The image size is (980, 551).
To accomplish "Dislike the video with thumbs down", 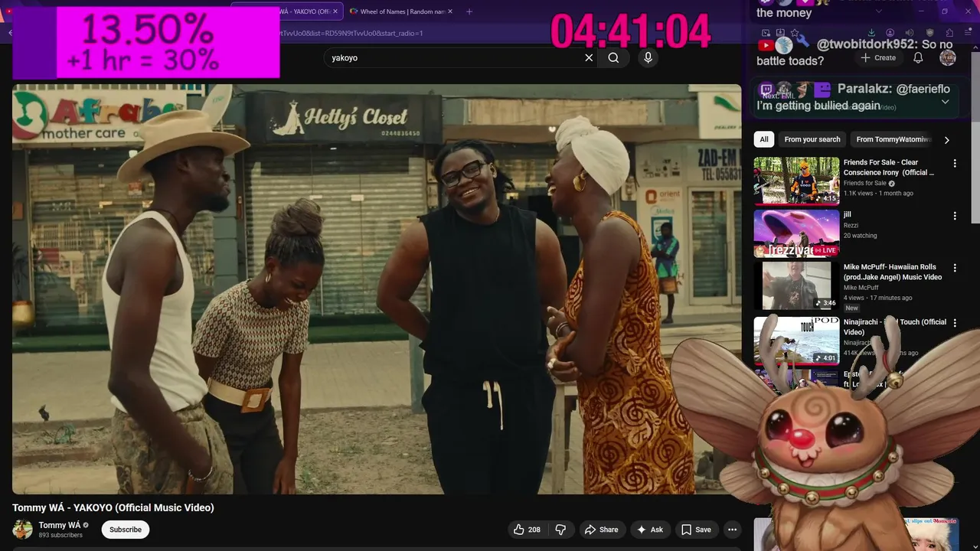I will click(560, 530).
